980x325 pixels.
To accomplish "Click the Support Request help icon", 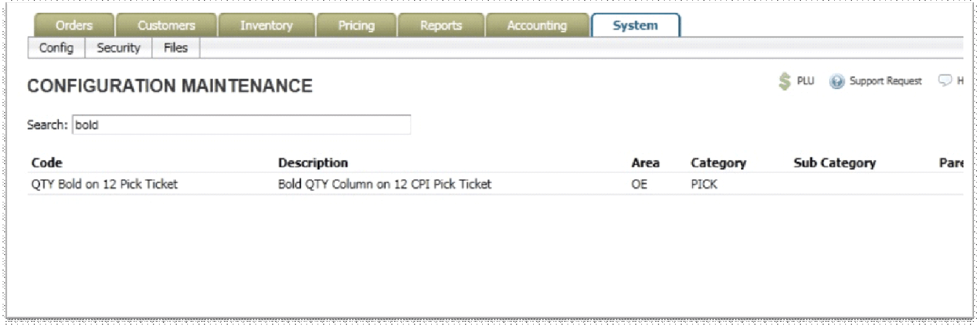I will coord(836,82).
